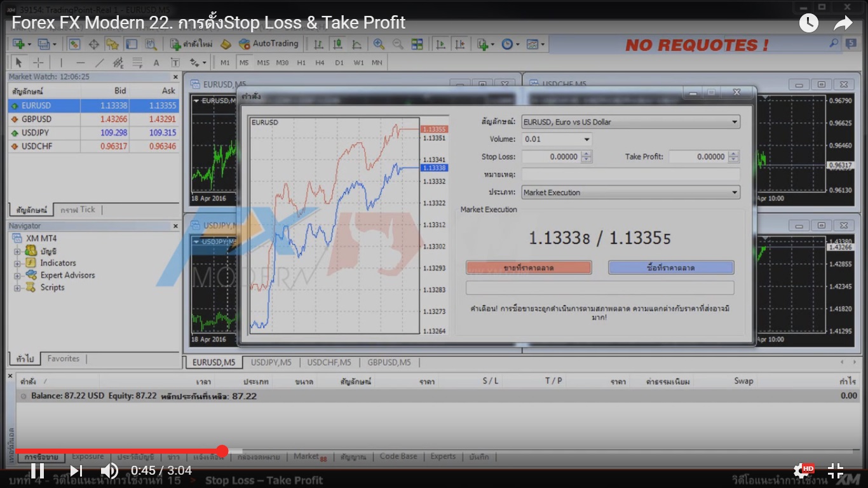Click the New Order toolbar button

tap(191, 44)
